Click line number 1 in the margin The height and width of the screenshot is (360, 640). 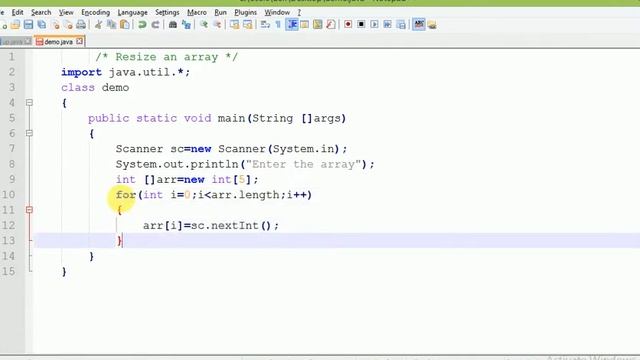(x=11, y=57)
